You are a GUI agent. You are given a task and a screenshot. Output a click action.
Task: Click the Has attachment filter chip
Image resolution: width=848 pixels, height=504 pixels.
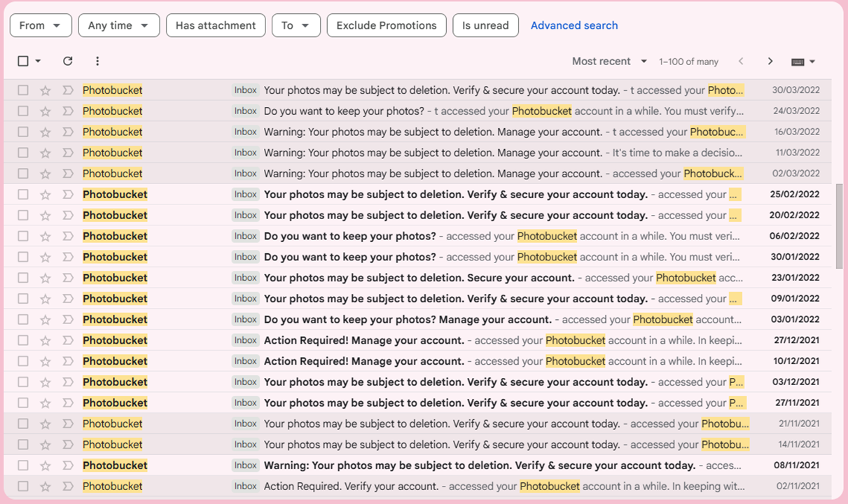click(x=216, y=25)
